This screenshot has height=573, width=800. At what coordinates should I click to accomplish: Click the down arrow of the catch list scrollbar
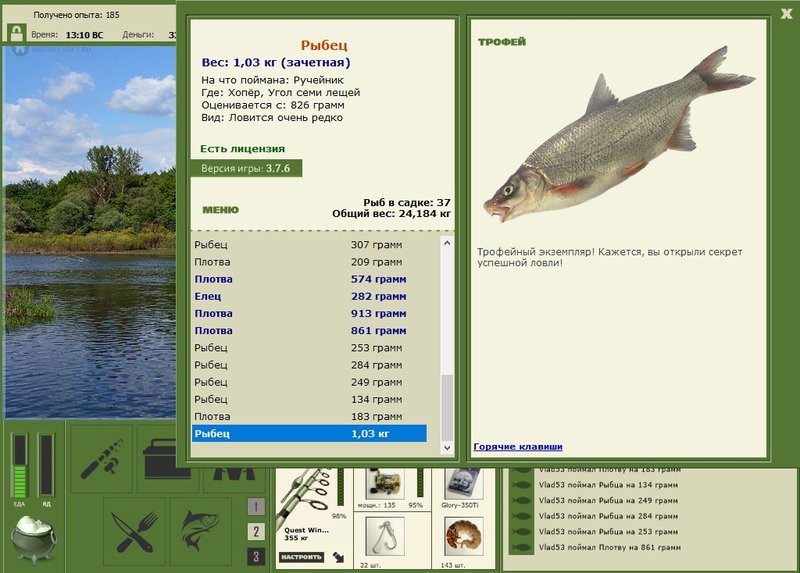[x=447, y=447]
